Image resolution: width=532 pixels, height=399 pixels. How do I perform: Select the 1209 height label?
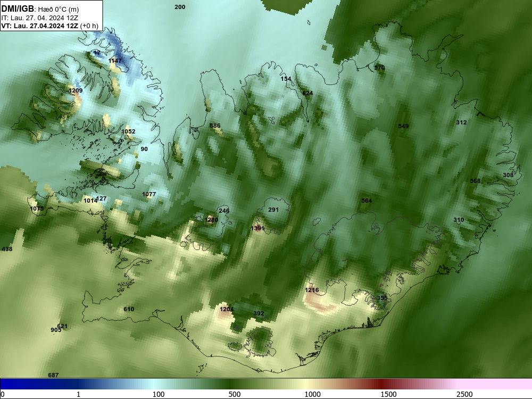pos(76,90)
